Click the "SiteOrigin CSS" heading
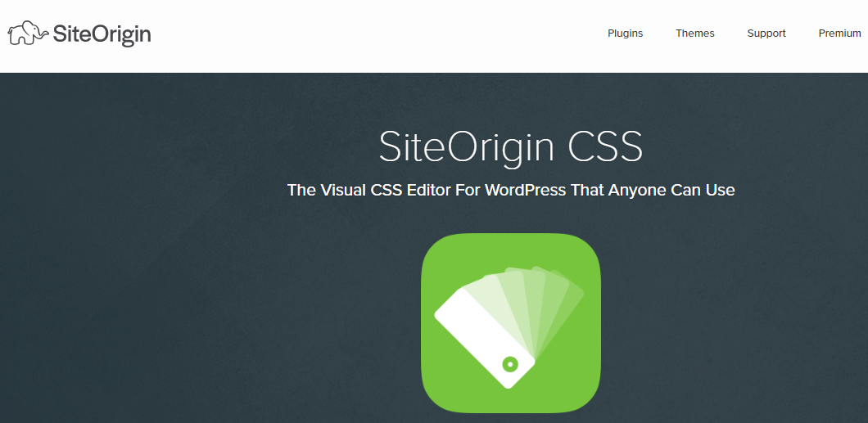 (x=510, y=147)
